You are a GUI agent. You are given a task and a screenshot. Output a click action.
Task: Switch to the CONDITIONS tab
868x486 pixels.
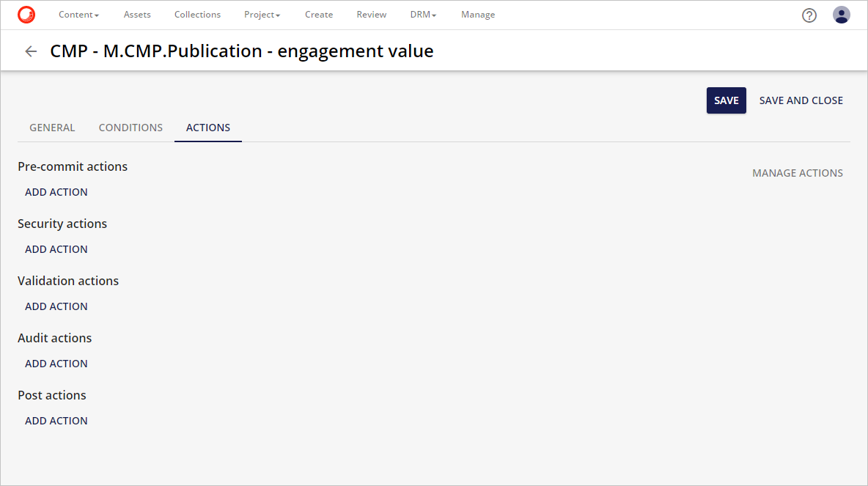[130, 127]
